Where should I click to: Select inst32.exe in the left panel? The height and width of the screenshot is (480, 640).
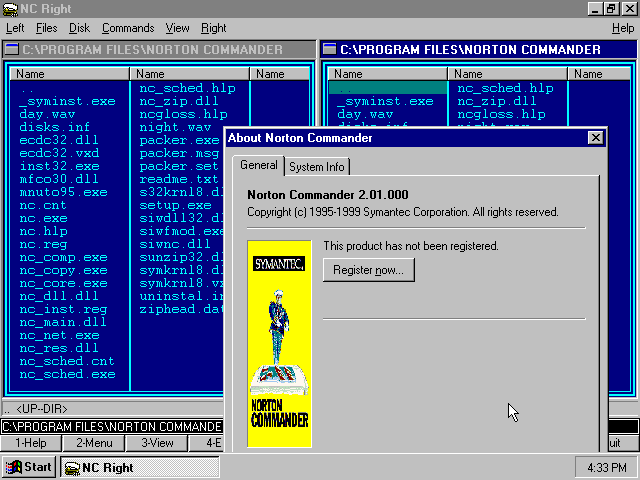[59, 166]
